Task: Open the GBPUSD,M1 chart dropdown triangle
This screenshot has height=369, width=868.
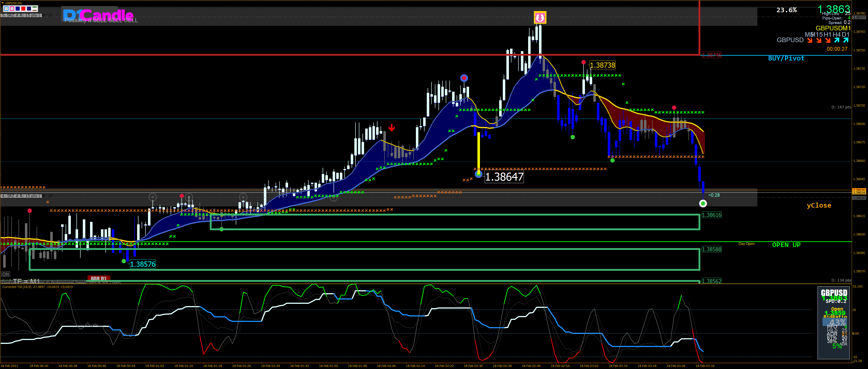Action: click(x=3, y=3)
